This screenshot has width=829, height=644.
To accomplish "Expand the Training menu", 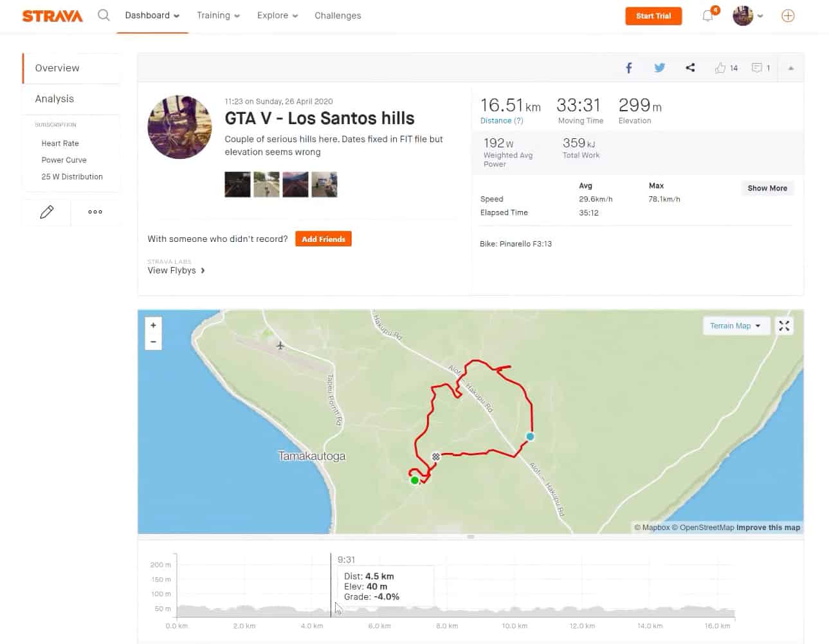I will click(218, 15).
